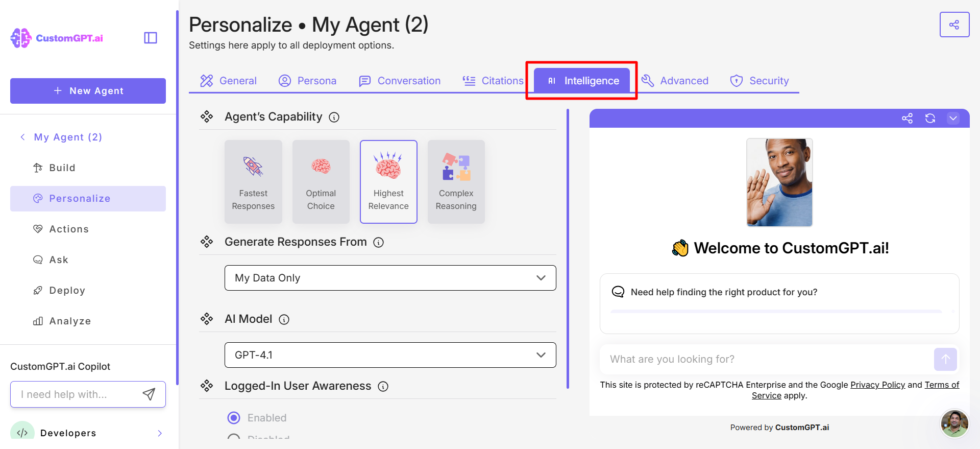
Task: Click the send arrow in chat preview
Action: click(945, 359)
